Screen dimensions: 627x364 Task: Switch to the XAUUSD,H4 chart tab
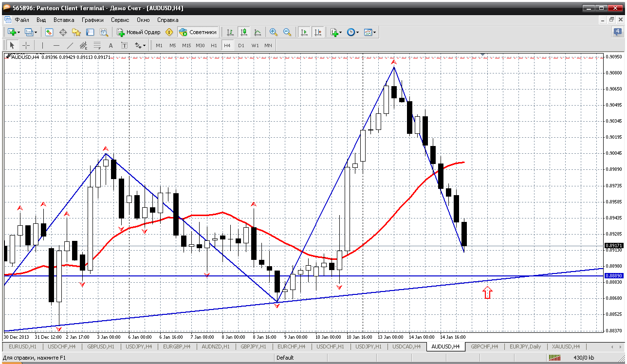(x=566, y=346)
